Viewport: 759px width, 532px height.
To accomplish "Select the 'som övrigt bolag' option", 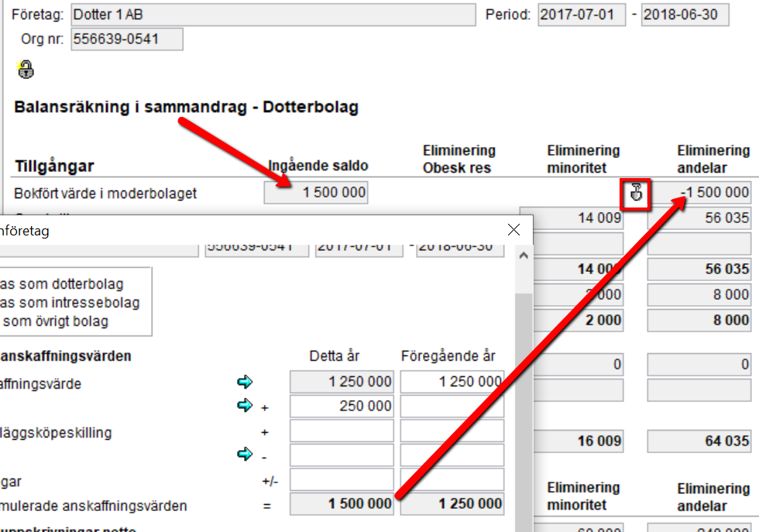I will [54, 321].
